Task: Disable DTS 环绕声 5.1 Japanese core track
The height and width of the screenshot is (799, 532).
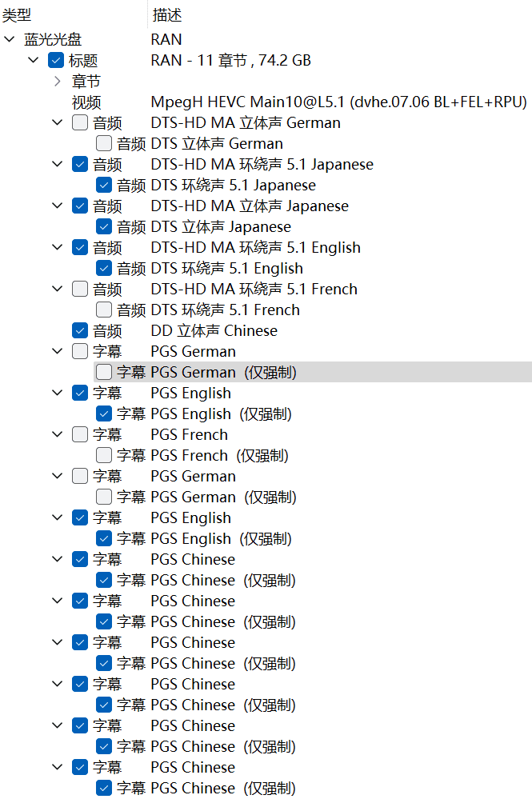Action: pyautogui.click(x=104, y=185)
